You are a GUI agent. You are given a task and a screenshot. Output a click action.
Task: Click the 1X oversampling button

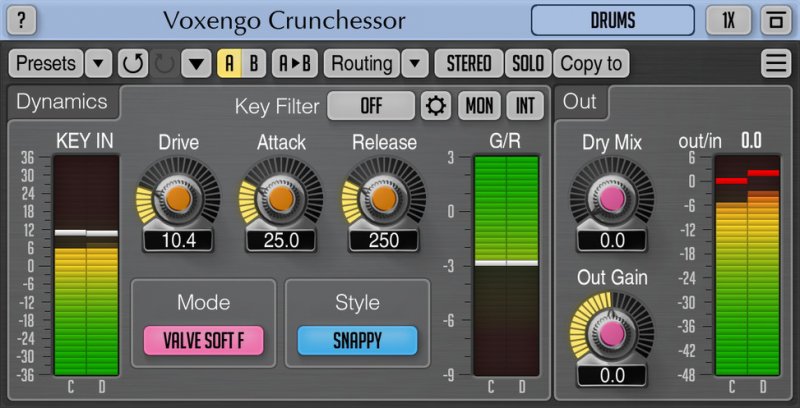728,20
